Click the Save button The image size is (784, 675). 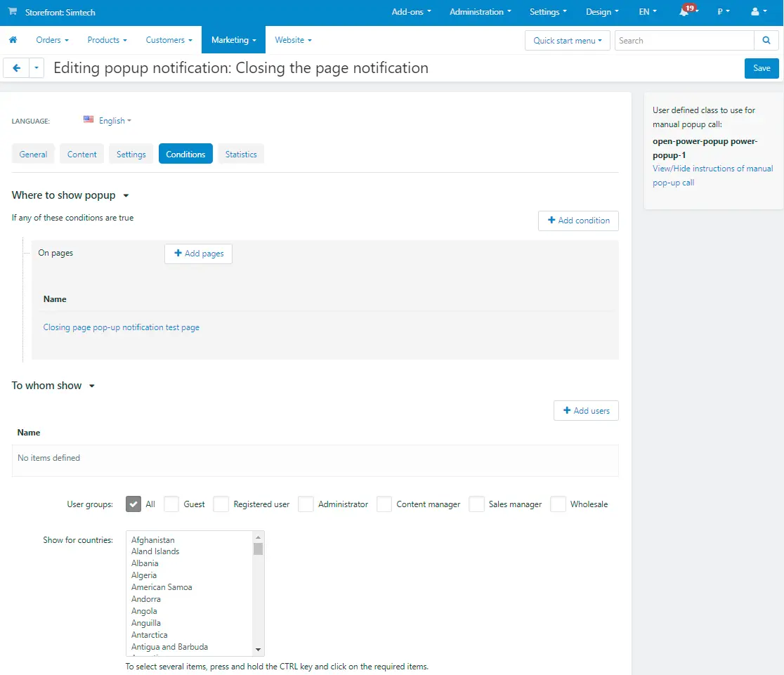coord(762,68)
